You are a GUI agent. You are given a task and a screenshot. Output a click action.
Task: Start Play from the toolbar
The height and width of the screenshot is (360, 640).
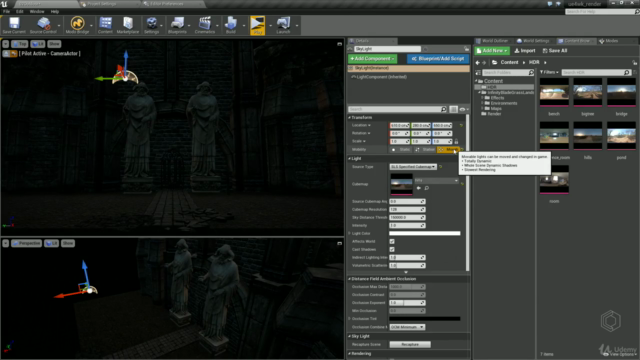[258, 25]
